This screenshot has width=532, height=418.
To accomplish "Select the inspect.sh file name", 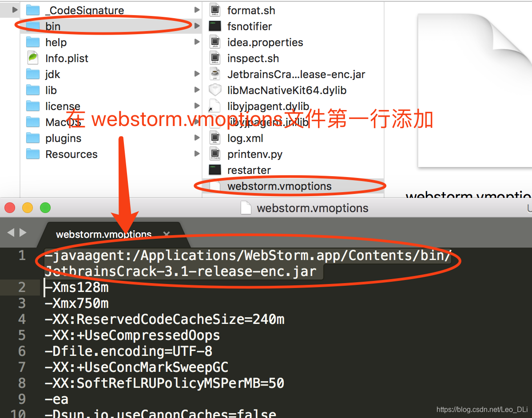I will [253, 58].
